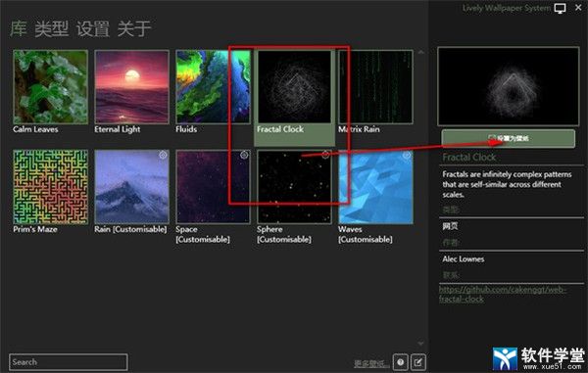Open customise icon on Rain wallpaper
588x373 pixels.
163,155
